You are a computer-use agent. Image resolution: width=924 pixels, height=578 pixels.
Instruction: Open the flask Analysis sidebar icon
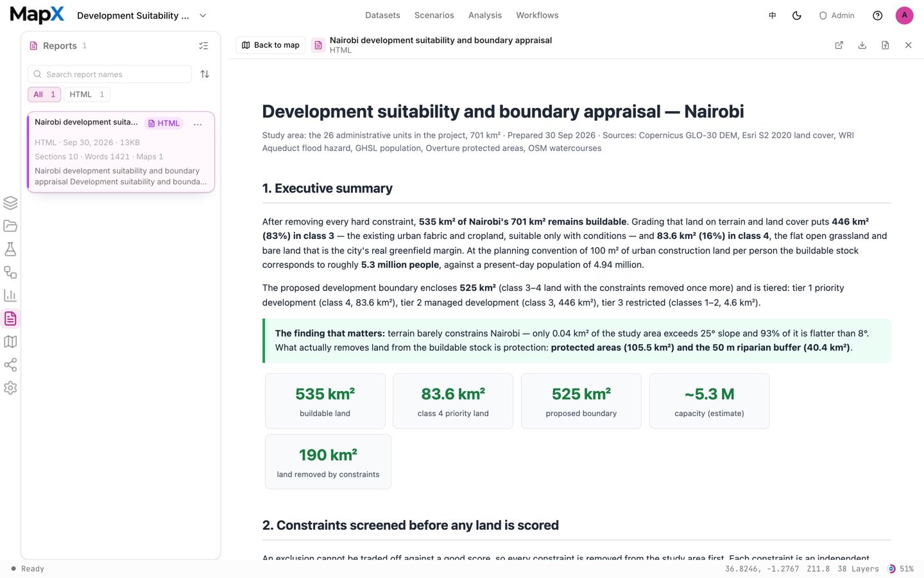click(10, 249)
